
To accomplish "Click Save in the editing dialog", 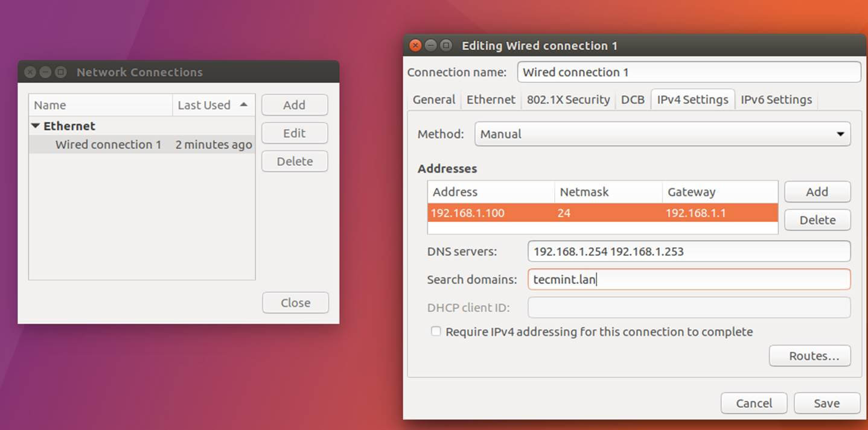I will pos(826,403).
